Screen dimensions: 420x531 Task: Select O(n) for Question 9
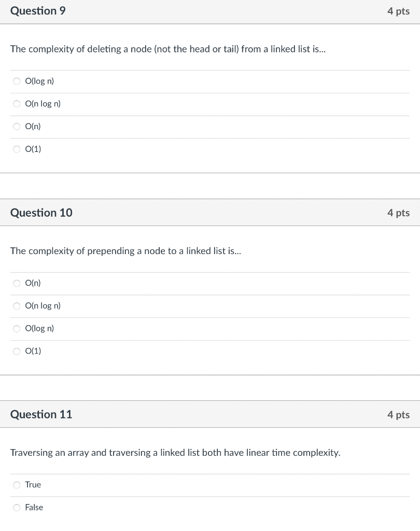17,127
